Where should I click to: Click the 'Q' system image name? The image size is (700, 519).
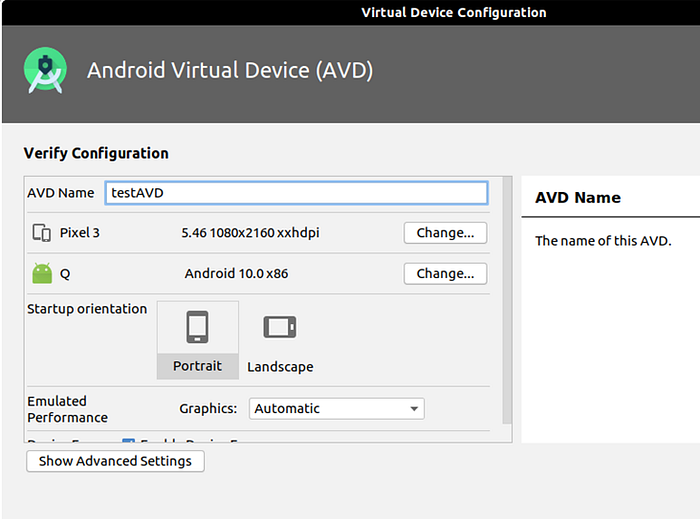(65, 274)
